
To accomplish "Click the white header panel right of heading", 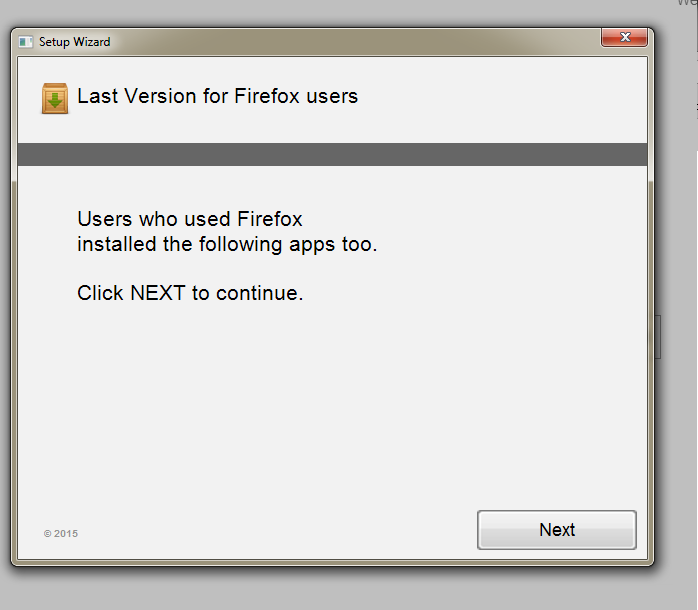I will (x=503, y=99).
